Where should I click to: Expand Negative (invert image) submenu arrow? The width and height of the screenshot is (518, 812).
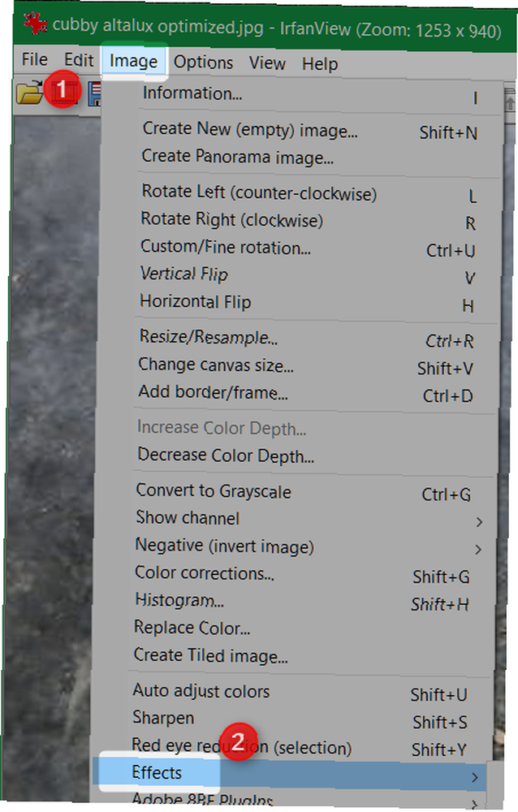pos(478,549)
